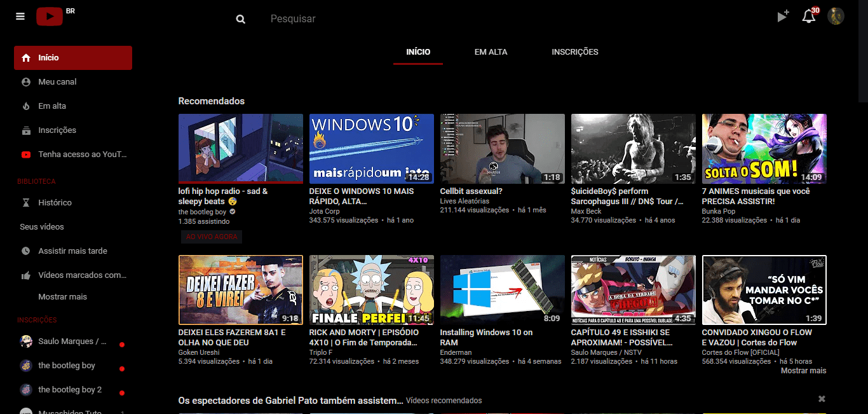The height and width of the screenshot is (414, 868).
Task: Open Tenha acesso ao YouTube link
Action: click(73, 155)
